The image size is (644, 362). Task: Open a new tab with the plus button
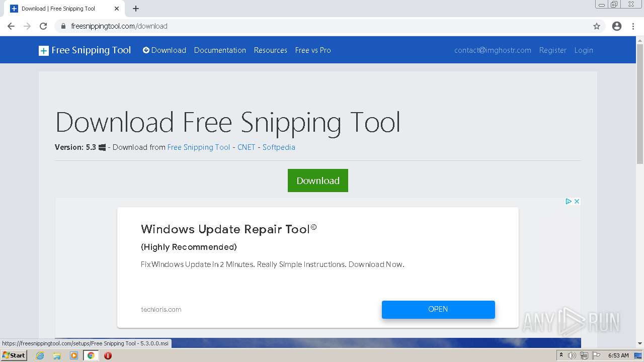coord(136,9)
